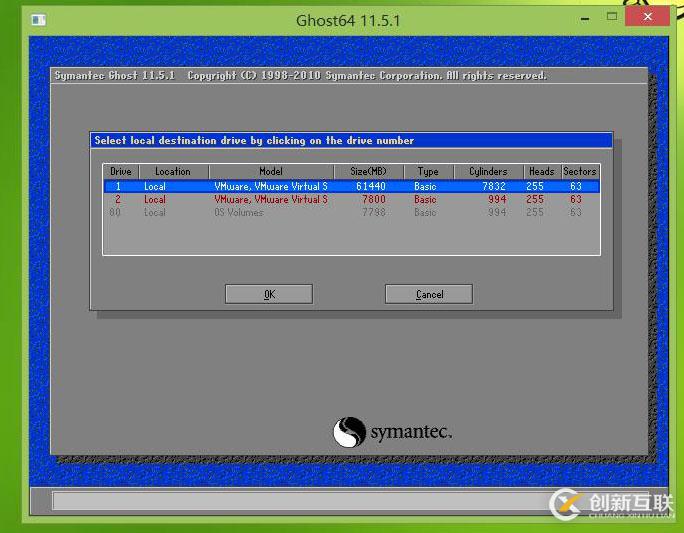Click the Model column header
Viewport: 684px width, 533px height.
(x=271, y=171)
